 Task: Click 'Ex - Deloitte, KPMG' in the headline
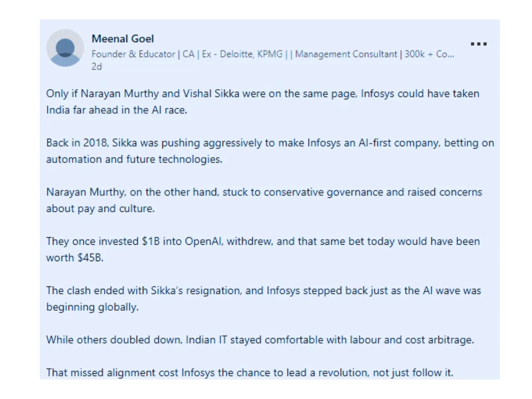[242, 54]
